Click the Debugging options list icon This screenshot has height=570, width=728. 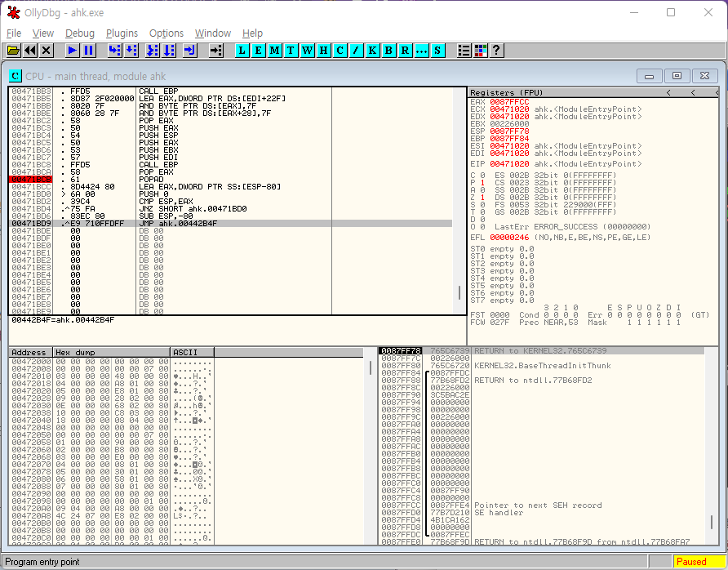click(464, 50)
